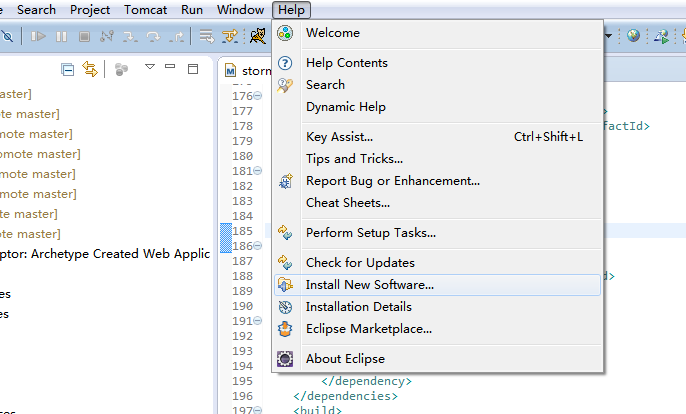Toggle Link with Editor arrows icon

(90, 69)
